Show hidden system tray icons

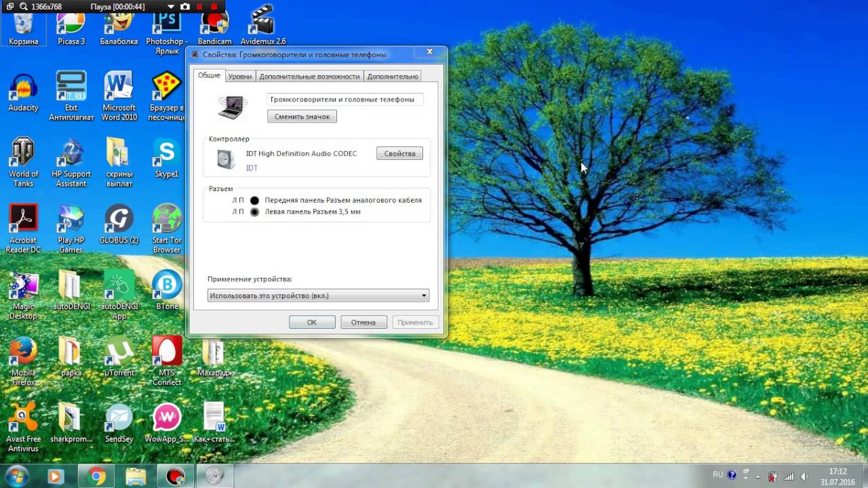pyautogui.click(x=758, y=476)
